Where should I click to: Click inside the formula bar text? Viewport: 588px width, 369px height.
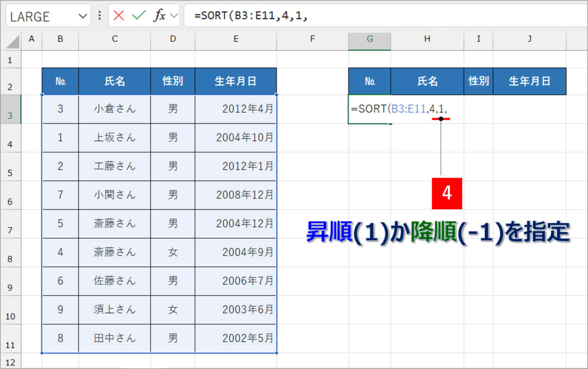point(379,16)
